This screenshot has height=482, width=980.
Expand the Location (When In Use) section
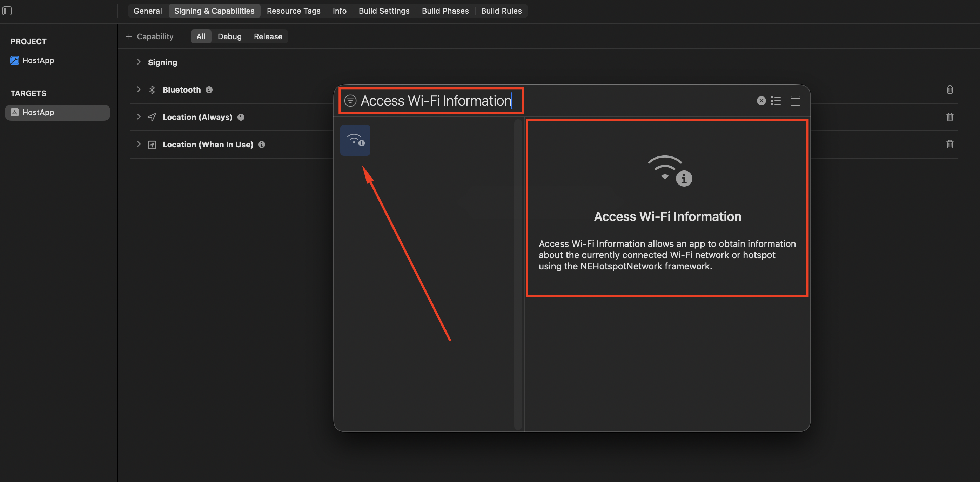[139, 144]
